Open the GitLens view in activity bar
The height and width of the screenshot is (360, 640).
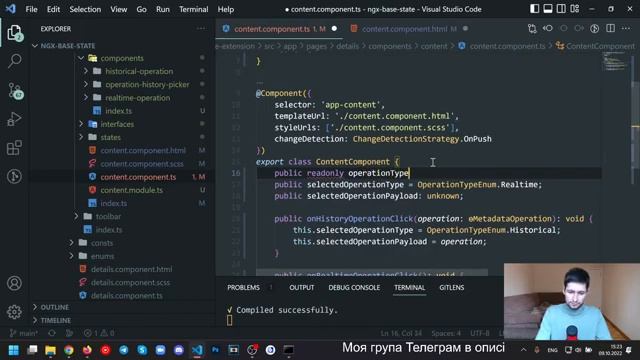pyautogui.click(x=14, y=176)
